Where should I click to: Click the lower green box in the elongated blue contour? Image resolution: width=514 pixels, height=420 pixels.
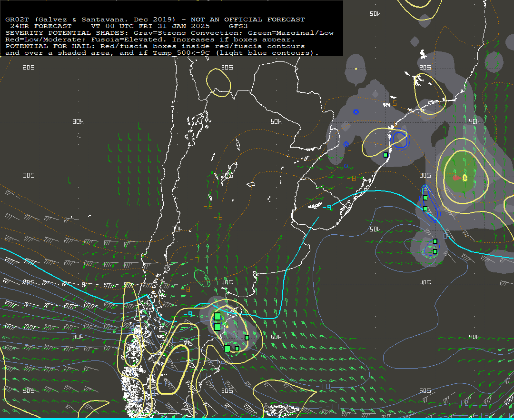[x=425, y=209]
